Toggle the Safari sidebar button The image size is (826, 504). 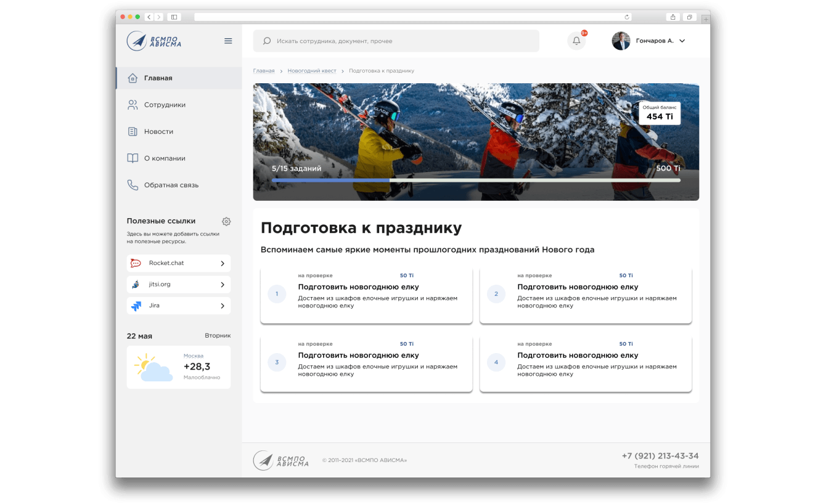174,17
